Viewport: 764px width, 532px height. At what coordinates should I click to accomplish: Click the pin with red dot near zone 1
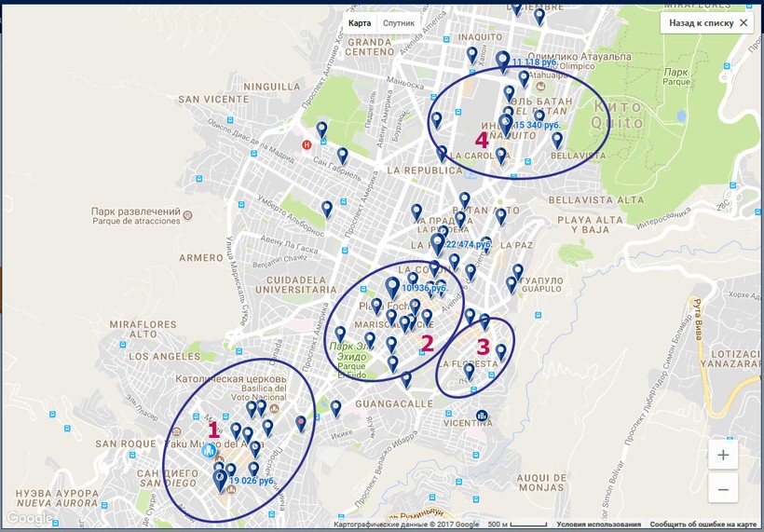pos(301,423)
